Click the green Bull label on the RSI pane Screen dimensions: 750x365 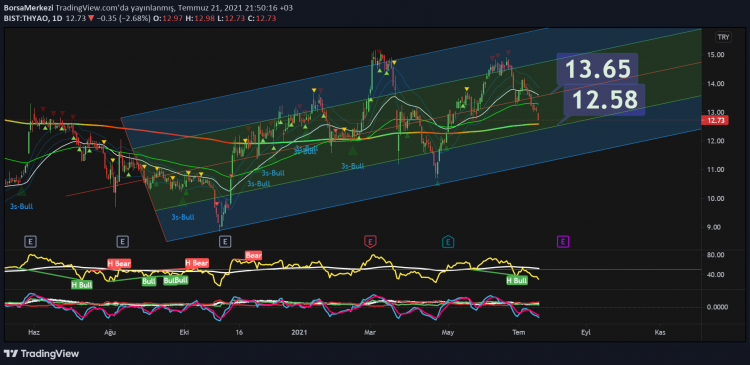pyautogui.click(x=149, y=281)
